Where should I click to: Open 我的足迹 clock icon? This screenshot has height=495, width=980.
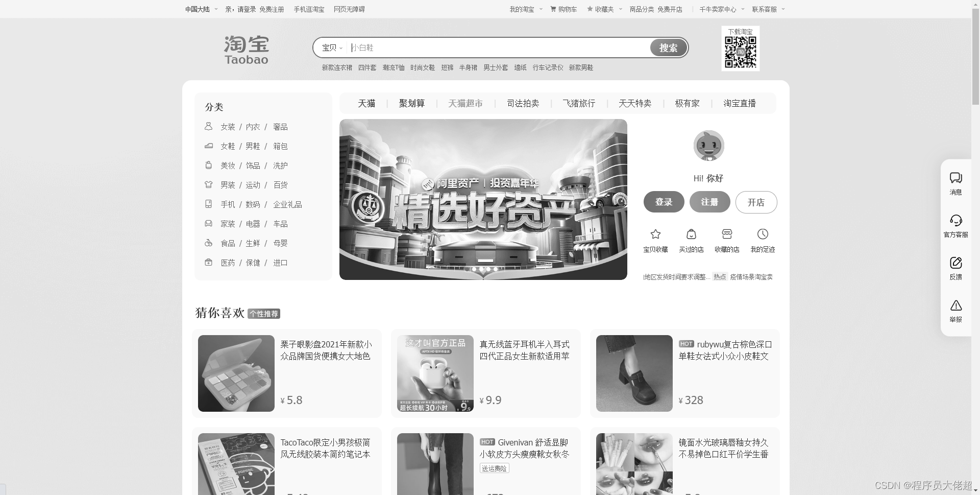pyautogui.click(x=763, y=234)
